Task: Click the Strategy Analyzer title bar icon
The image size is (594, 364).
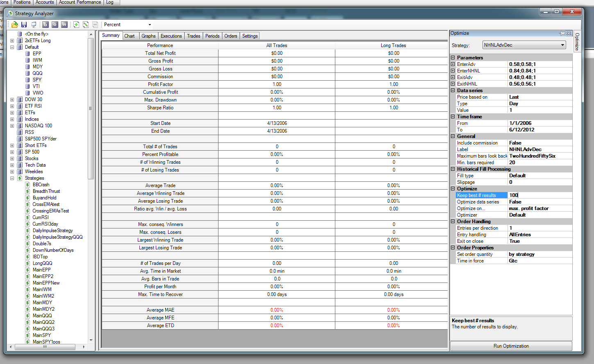Action: (x=11, y=14)
